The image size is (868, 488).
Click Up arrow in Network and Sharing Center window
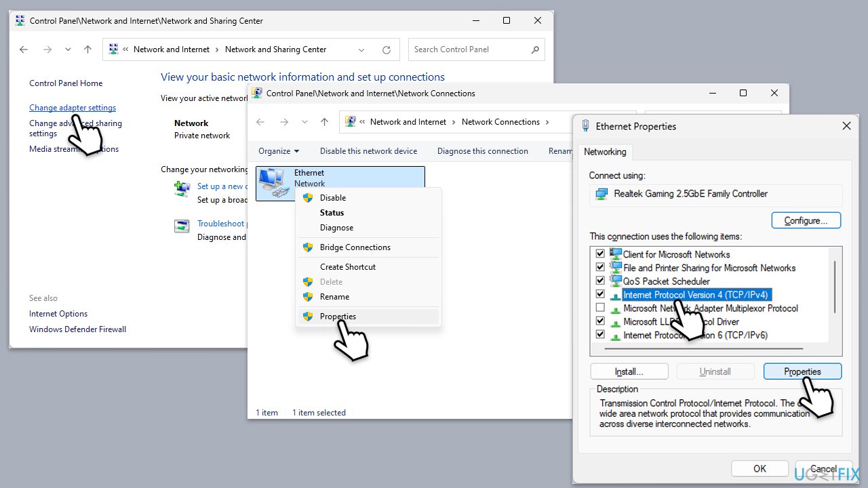(x=87, y=49)
